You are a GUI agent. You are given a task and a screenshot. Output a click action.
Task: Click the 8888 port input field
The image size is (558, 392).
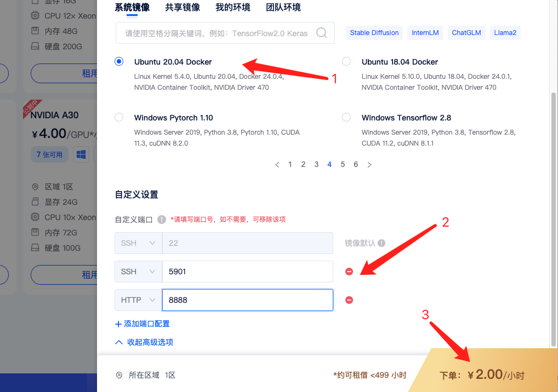click(x=247, y=299)
